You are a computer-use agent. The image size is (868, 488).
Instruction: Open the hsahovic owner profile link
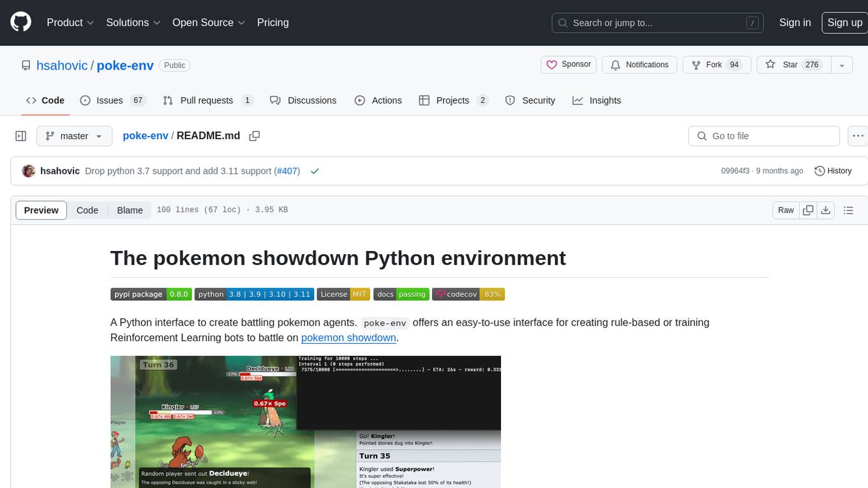tap(62, 65)
